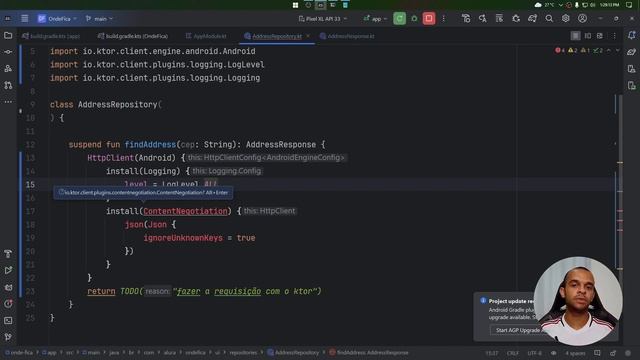Click the ContentNegotiation import hint popup
The image size is (640, 360).
point(143,193)
